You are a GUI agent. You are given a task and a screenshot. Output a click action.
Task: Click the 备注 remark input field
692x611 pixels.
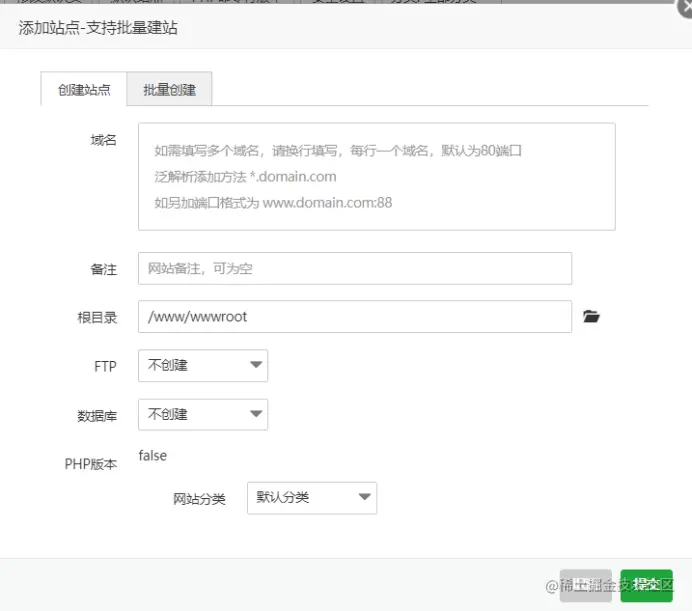[355, 268]
